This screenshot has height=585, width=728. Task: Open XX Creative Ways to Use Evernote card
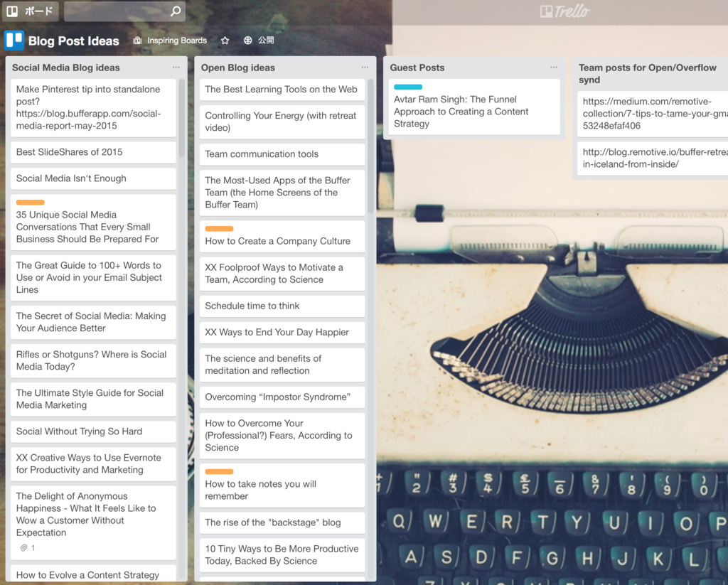click(93, 464)
